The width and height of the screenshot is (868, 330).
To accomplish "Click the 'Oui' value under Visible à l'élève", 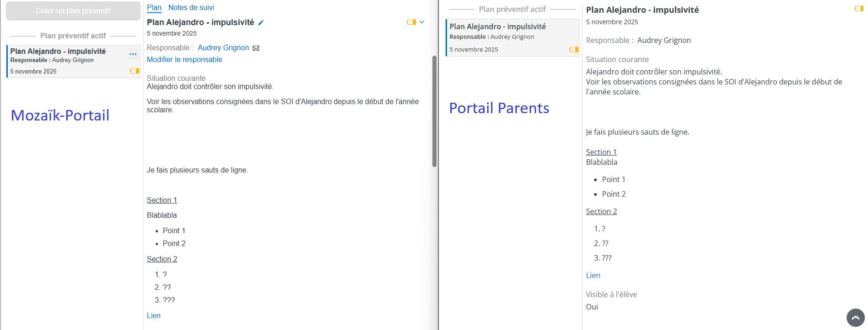I will [592, 307].
